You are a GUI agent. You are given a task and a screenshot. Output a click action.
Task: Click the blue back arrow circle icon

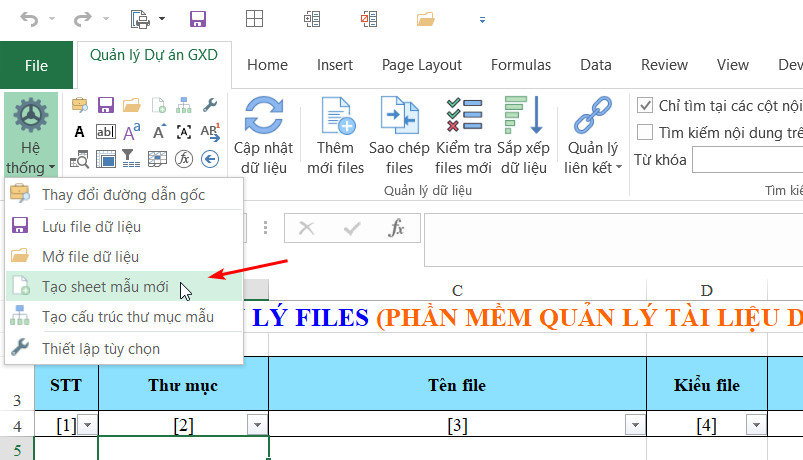point(210,159)
